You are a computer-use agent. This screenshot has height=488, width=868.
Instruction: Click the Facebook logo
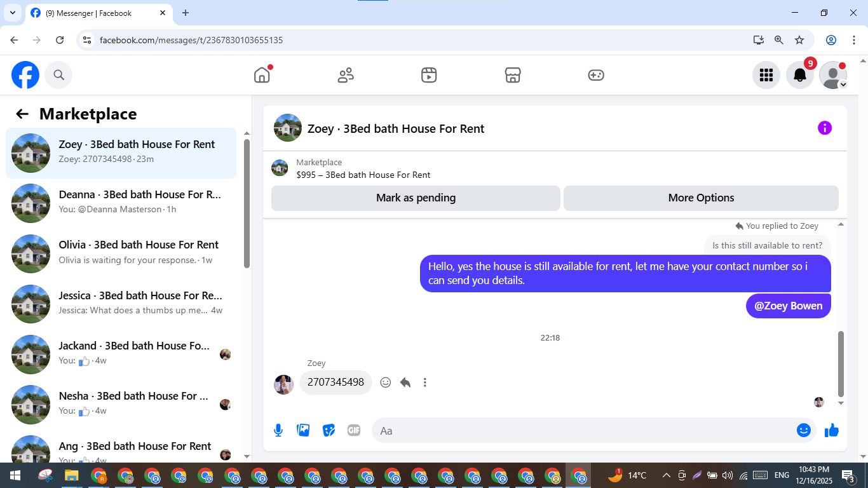point(25,75)
